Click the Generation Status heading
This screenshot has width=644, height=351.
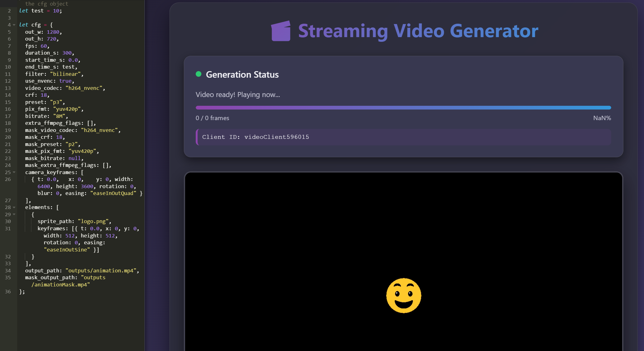242,75
